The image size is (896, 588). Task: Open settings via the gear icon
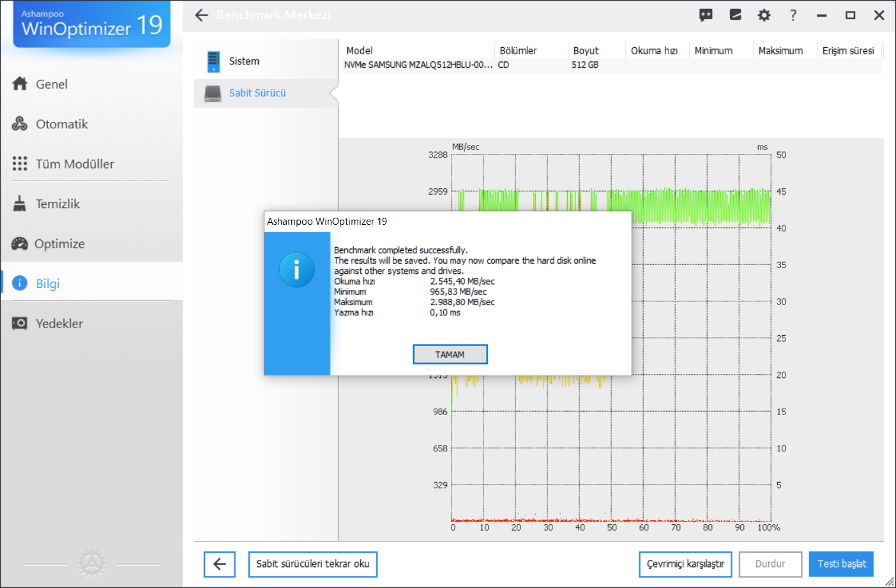click(x=764, y=15)
